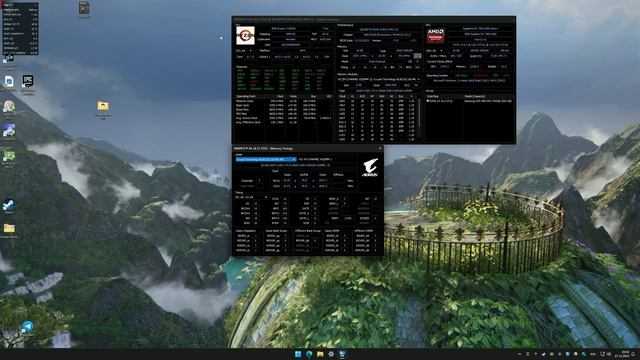Click the green XMP indicator button beside memory clock
The height and width of the screenshot is (360, 640).
[417, 56]
